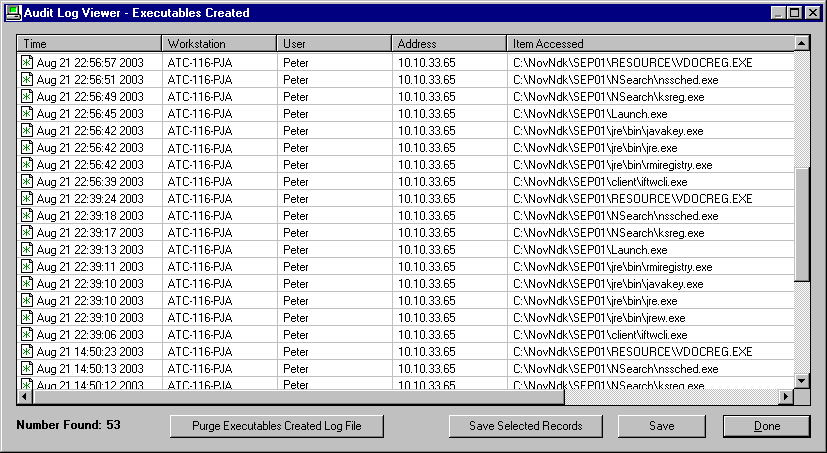Click the NSearch\nssched.exe path at 22:56:51
The height and width of the screenshot is (453, 827).
616,80
